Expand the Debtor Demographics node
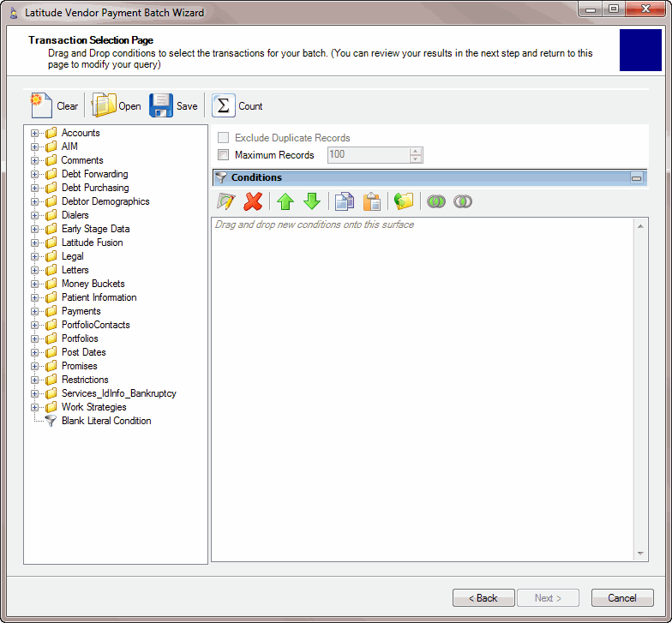Viewport: 672px width, 623px height. point(34,202)
